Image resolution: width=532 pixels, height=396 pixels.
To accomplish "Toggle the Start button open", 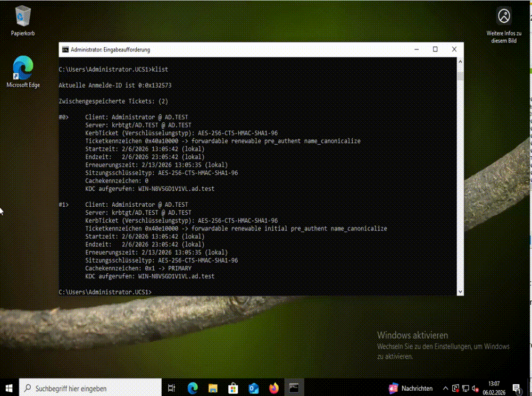I will 10,387.
